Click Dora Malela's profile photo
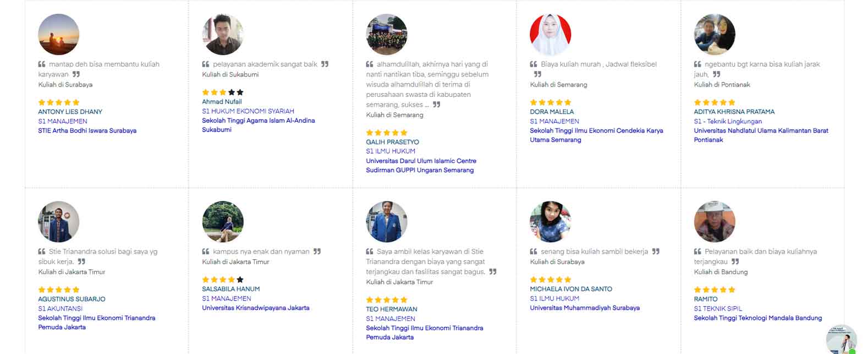 (x=551, y=35)
